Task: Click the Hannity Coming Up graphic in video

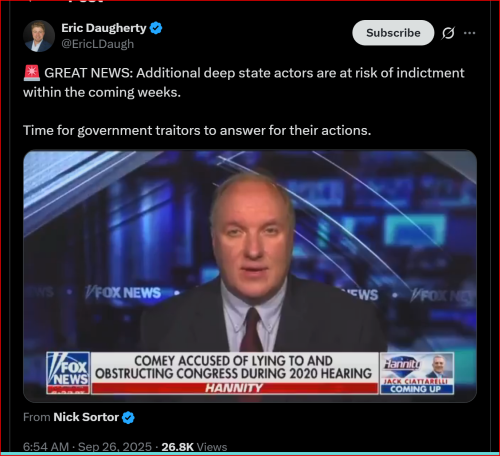Action: 417,373
